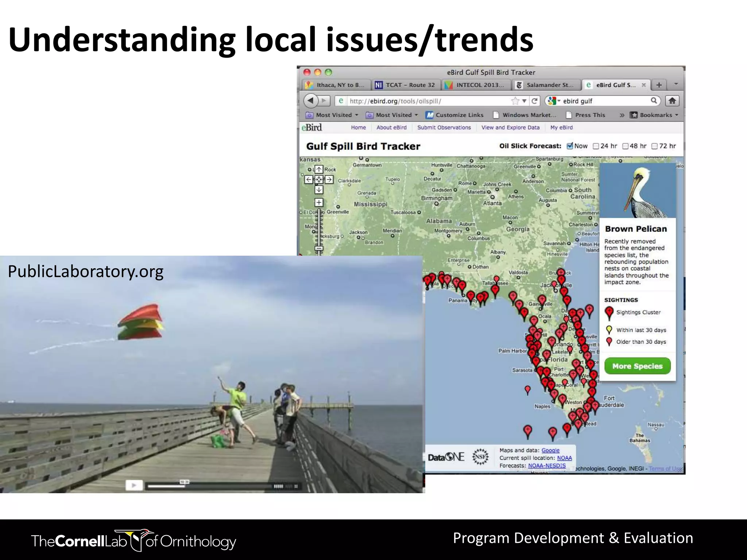
Task: Open the eBird logo home
Action: coord(311,128)
